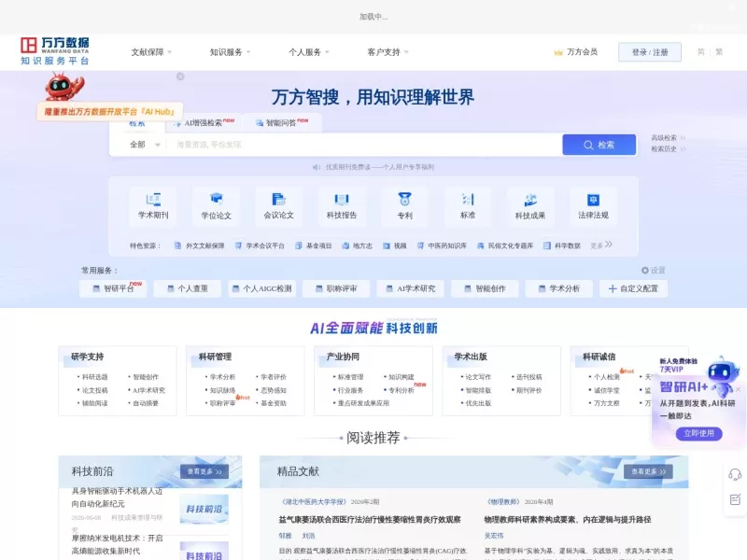Open the 职称评审 service button

[336, 288]
